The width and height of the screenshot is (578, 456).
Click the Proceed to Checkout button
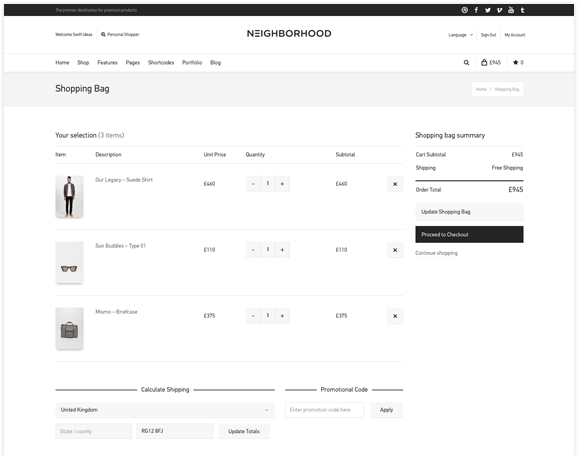coord(469,234)
